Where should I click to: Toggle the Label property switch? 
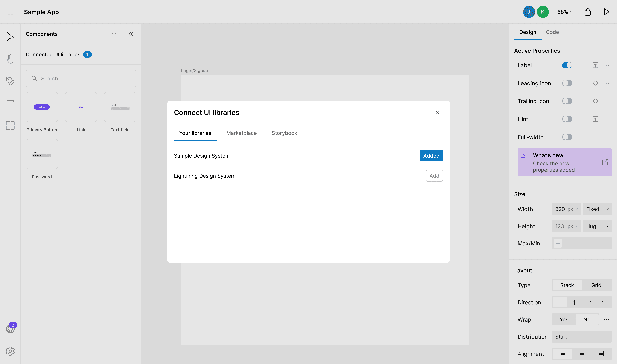point(567,65)
